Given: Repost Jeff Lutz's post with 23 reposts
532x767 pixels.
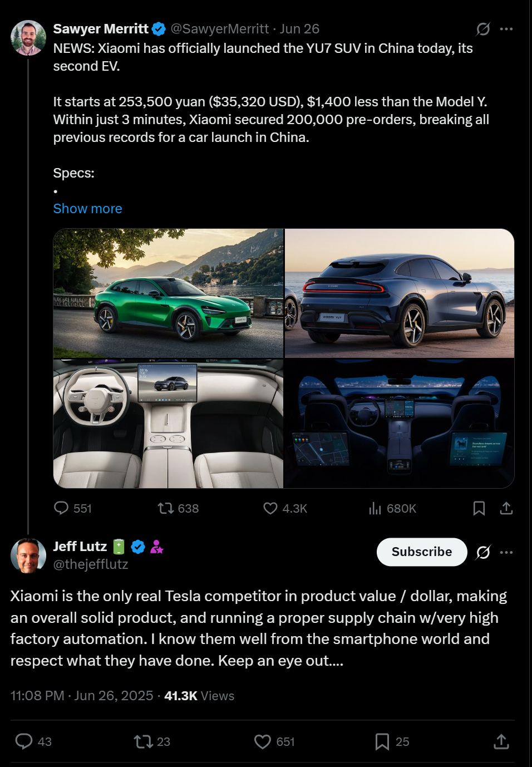Looking at the screenshot, I should [x=152, y=741].
